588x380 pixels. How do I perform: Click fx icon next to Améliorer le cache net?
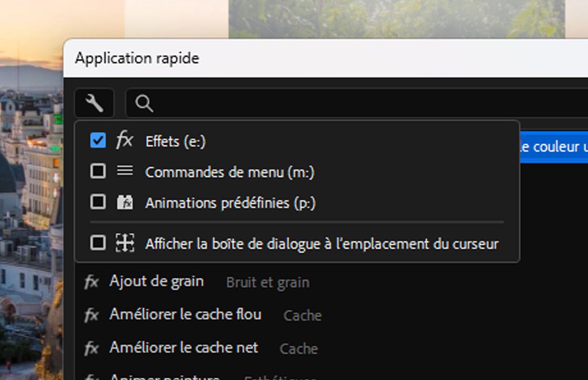coord(91,348)
